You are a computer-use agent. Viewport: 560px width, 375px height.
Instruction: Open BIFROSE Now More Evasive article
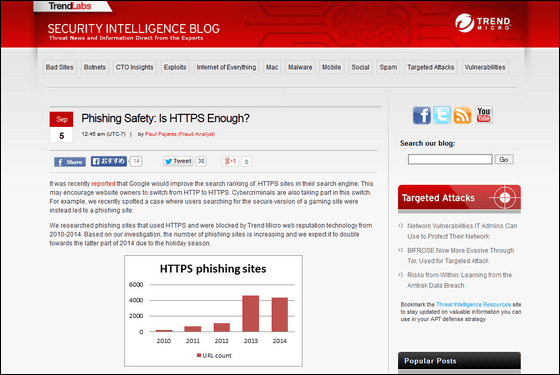[x=461, y=256]
